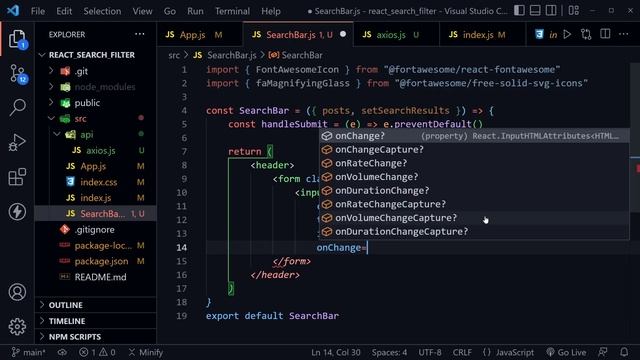Expand the public folder
The image size is (640, 360).
coord(51,102)
